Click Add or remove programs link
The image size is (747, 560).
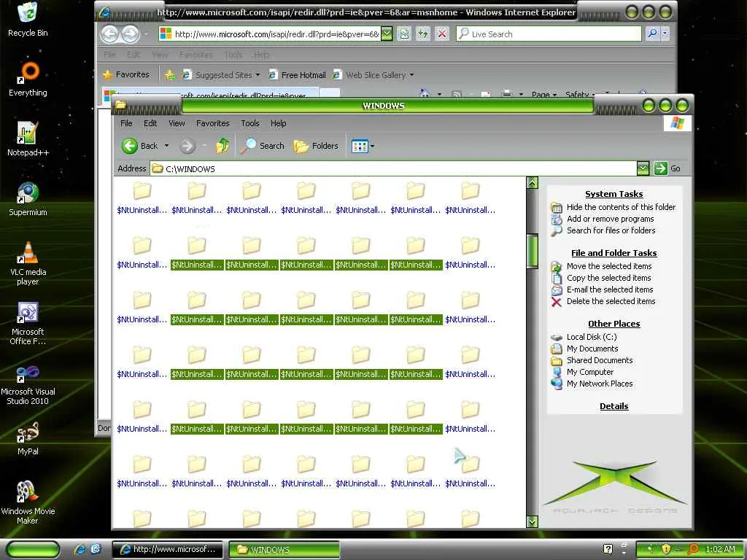tap(610, 219)
